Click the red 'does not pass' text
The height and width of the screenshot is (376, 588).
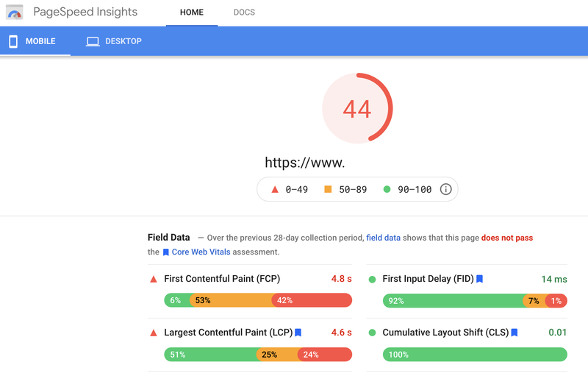[x=507, y=238]
